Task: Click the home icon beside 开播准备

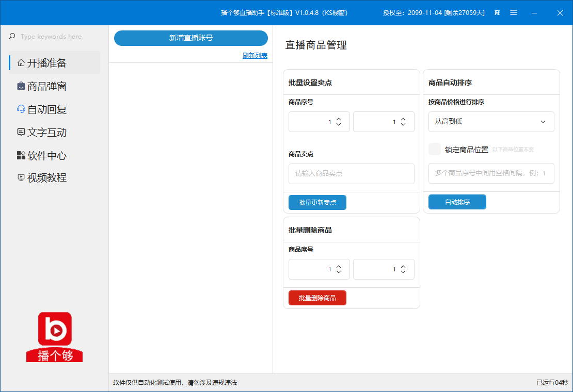Action: (21, 63)
